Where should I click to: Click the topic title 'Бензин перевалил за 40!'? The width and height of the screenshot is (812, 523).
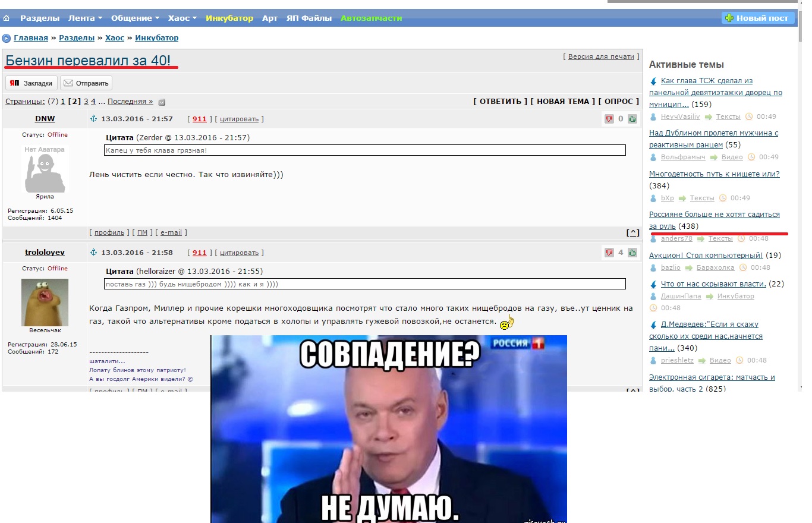(88, 60)
